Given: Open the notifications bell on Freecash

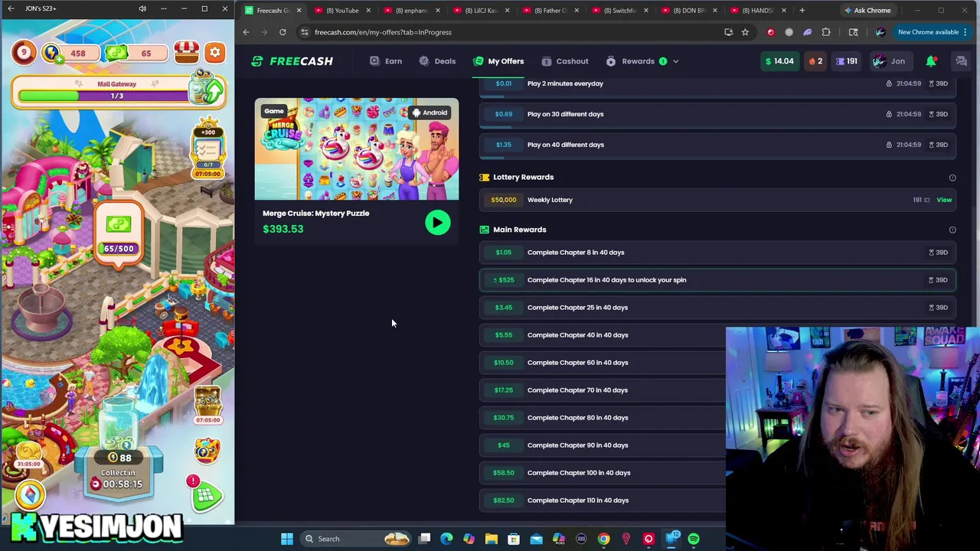Looking at the screenshot, I should point(931,61).
